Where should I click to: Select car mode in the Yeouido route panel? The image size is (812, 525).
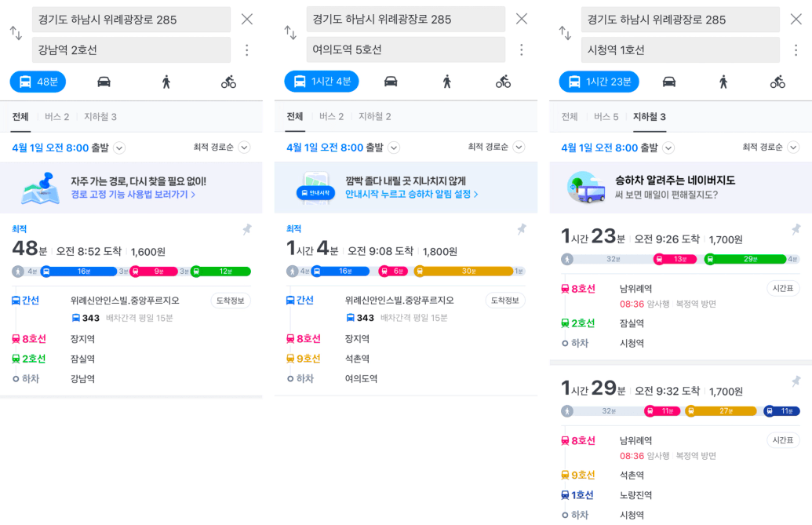click(x=391, y=82)
